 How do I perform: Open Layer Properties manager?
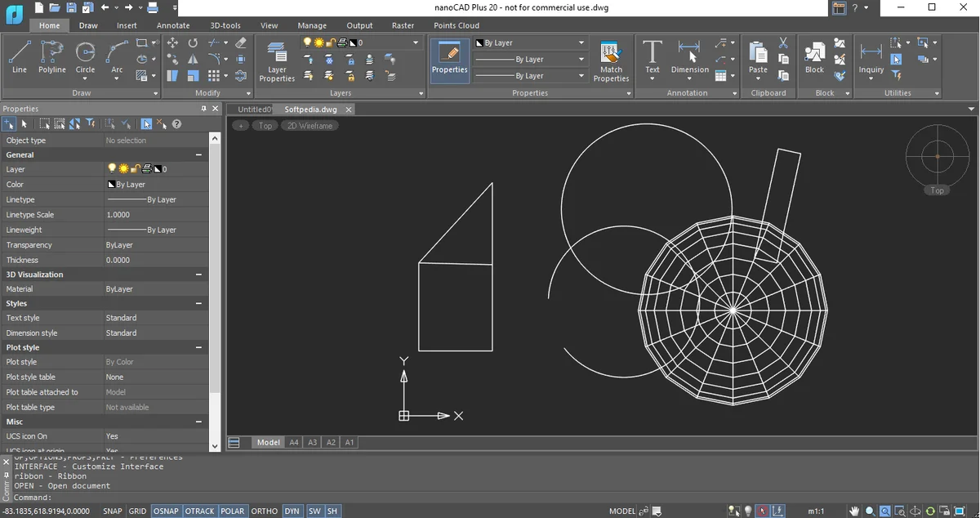(277, 60)
